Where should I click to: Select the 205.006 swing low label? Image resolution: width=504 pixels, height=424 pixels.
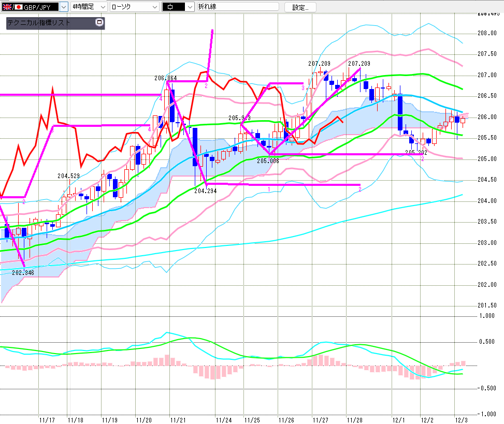click(268, 160)
